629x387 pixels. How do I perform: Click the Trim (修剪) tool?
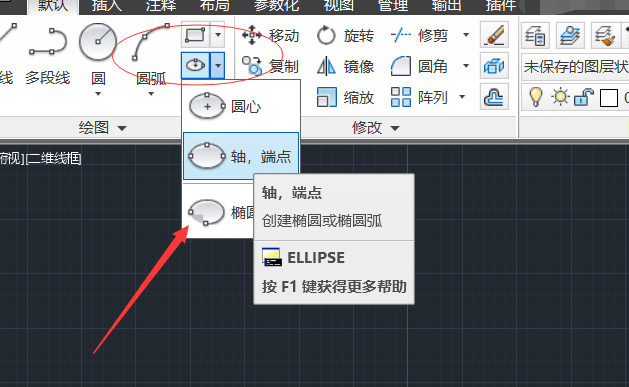[420, 36]
